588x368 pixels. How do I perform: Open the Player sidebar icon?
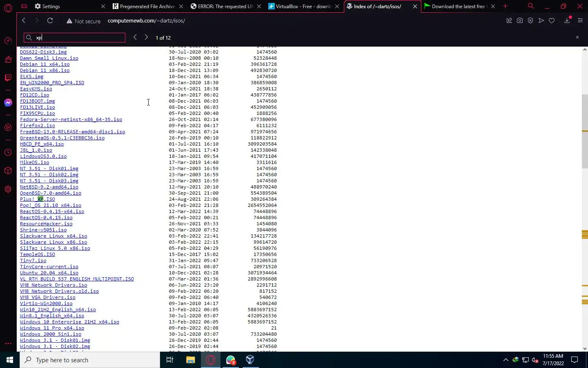8,128
